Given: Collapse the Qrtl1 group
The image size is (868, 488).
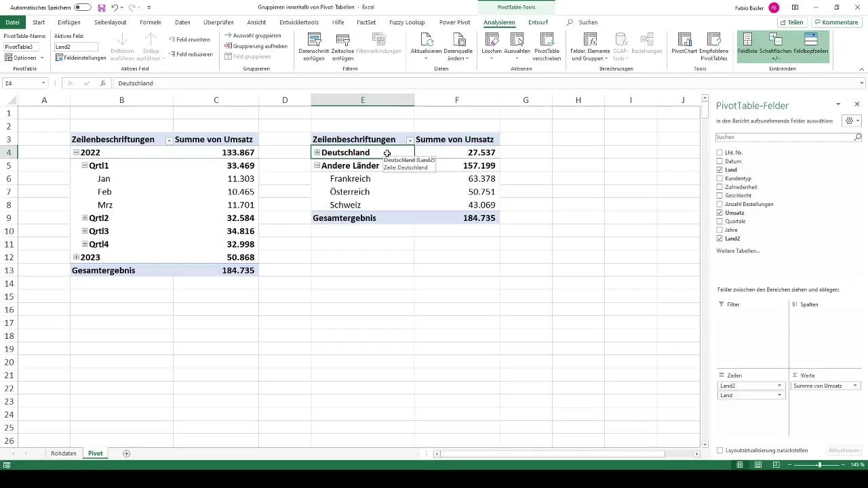Looking at the screenshot, I should pyautogui.click(x=85, y=165).
